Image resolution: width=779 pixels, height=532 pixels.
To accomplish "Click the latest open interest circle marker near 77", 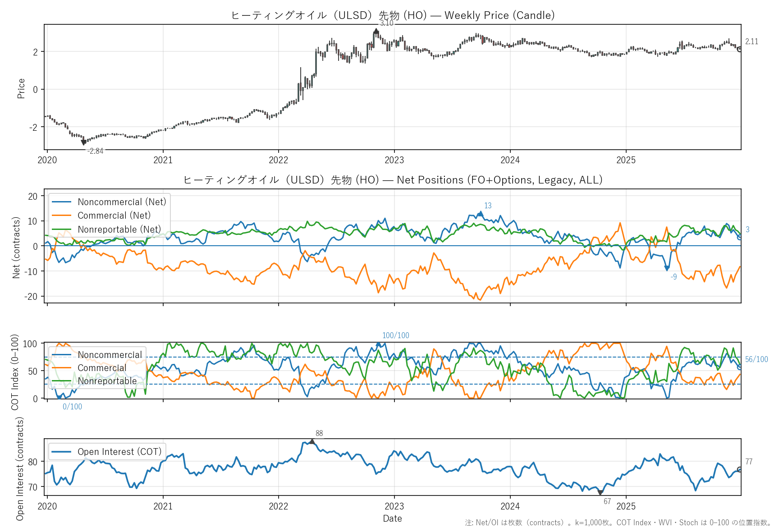I will pyautogui.click(x=739, y=469).
